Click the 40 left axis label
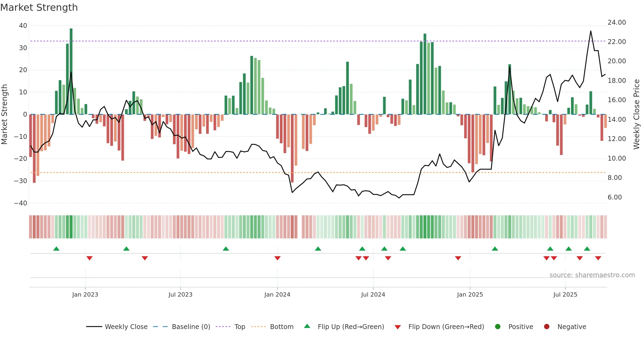 [23, 26]
